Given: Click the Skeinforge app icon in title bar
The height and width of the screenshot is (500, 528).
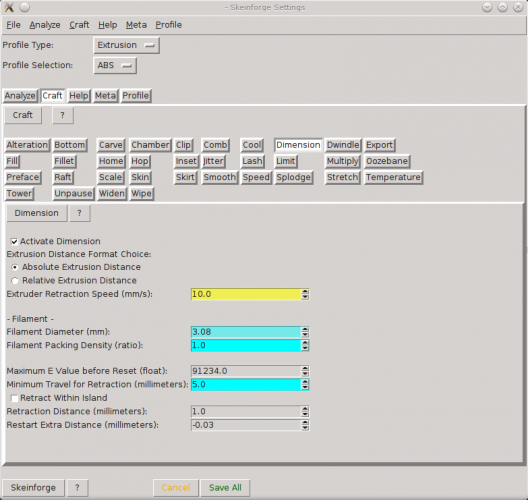Looking at the screenshot, I should (x=9, y=7).
